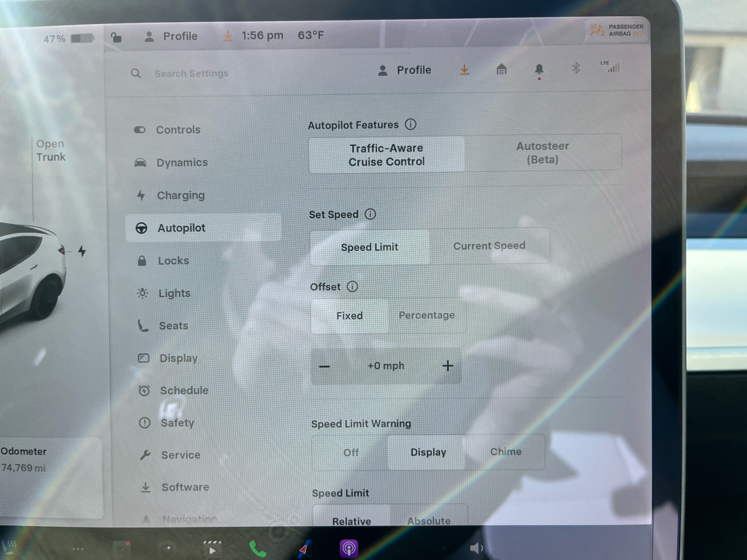Open the Charging settings menu

tap(180, 195)
